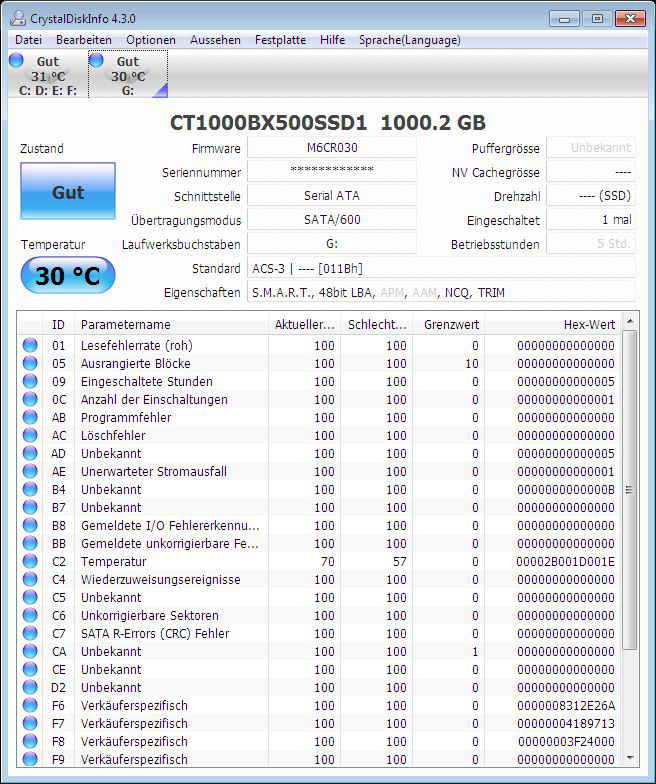Click status orb of Unerwarteter Stromausfall row

click(30, 471)
